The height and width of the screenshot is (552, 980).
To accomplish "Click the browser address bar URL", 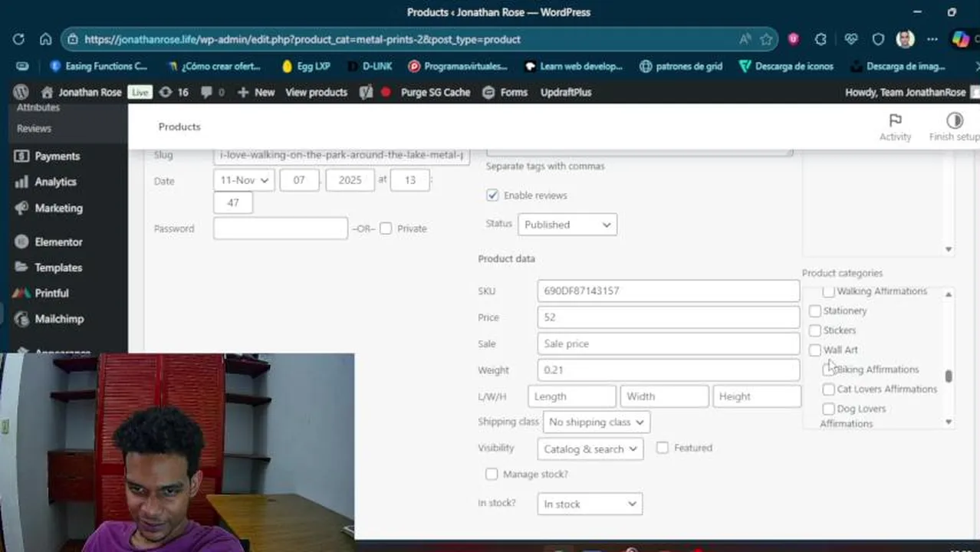I will (302, 39).
